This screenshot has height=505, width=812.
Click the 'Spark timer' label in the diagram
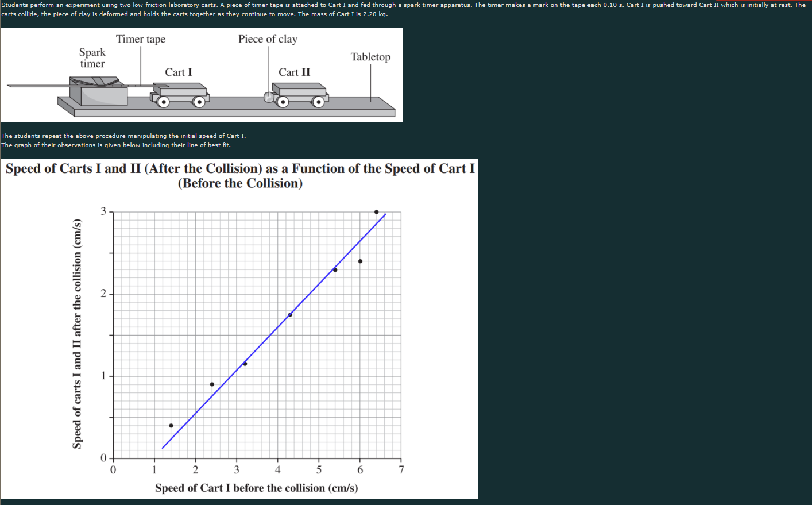coord(92,58)
